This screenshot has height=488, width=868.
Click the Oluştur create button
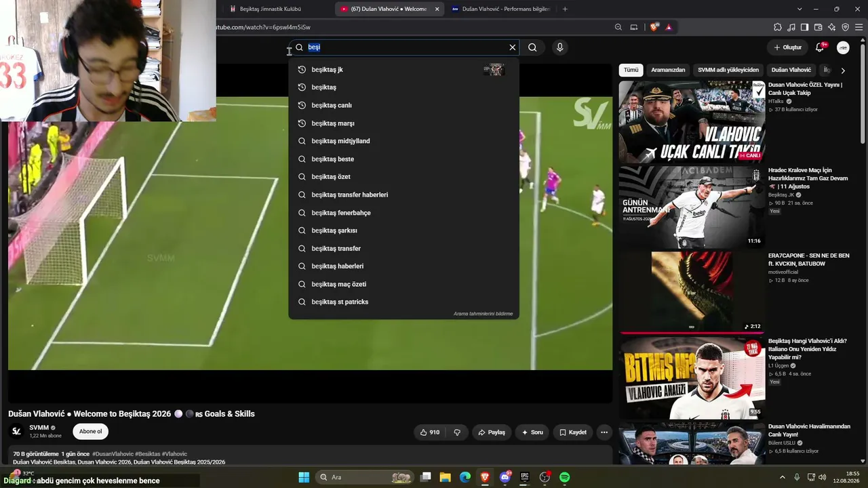point(788,47)
